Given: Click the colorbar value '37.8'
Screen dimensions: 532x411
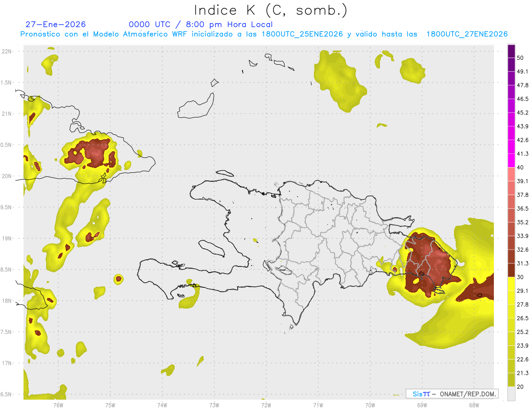Looking at the screenshot, I should tap(523, 195).
